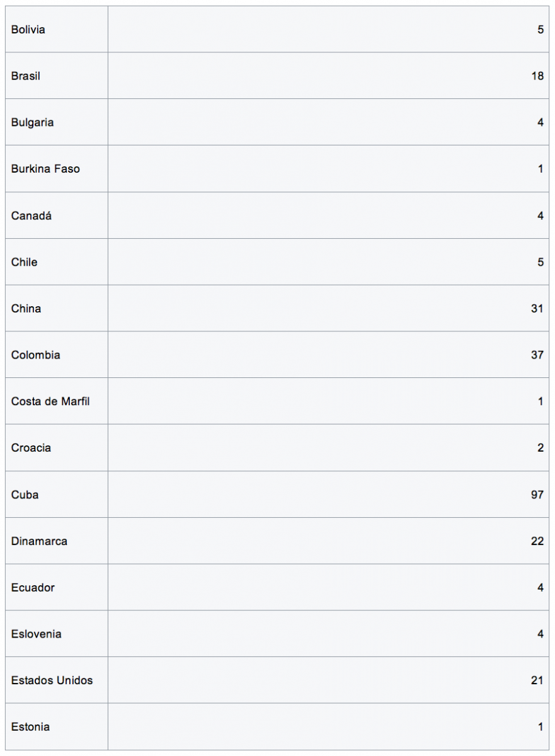Screen dimensions: 555x756
Task: Click the China country cell
Action: pyautogui.click(x=26, y=309)
